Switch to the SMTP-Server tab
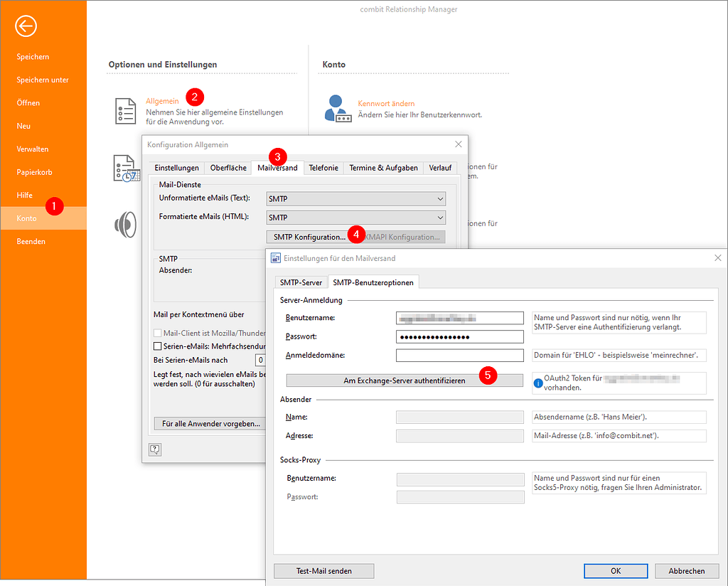This screenshot has height=586, width=728. pos(301,282)
